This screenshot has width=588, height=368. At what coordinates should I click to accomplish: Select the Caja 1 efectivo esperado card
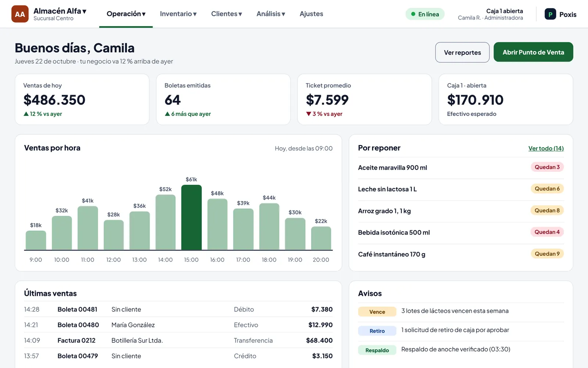(506, 99)
